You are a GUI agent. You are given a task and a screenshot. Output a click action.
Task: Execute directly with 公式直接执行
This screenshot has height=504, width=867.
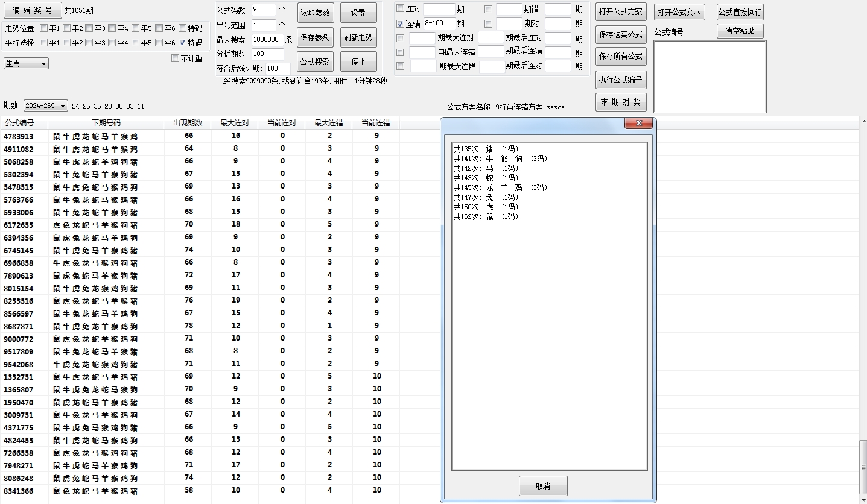pyautogui.click(x=738, y=11)
